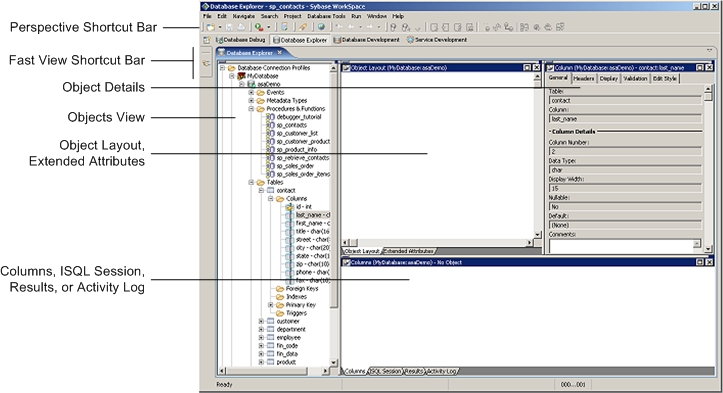Open the New wizard dropdown arrow
Screen dimensions: 723x393
[219, 27]
